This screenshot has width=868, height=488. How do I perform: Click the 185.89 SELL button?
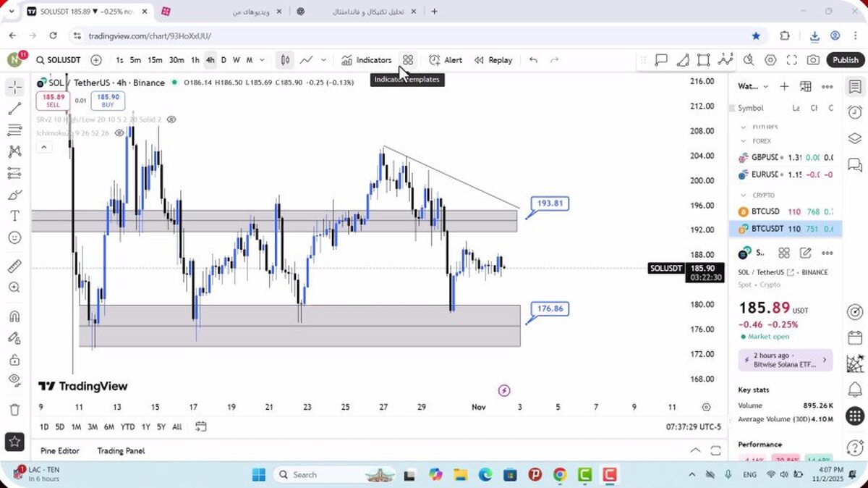coord(53,101)
